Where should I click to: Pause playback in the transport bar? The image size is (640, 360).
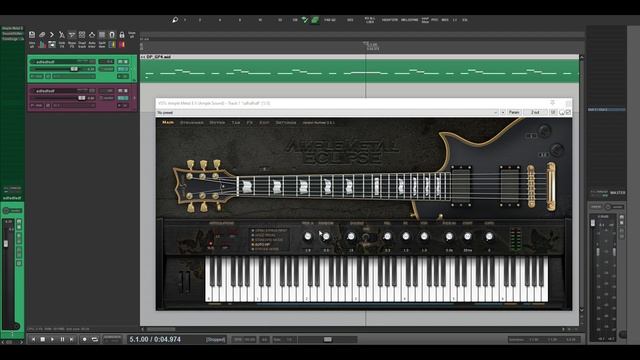point(62,339)
